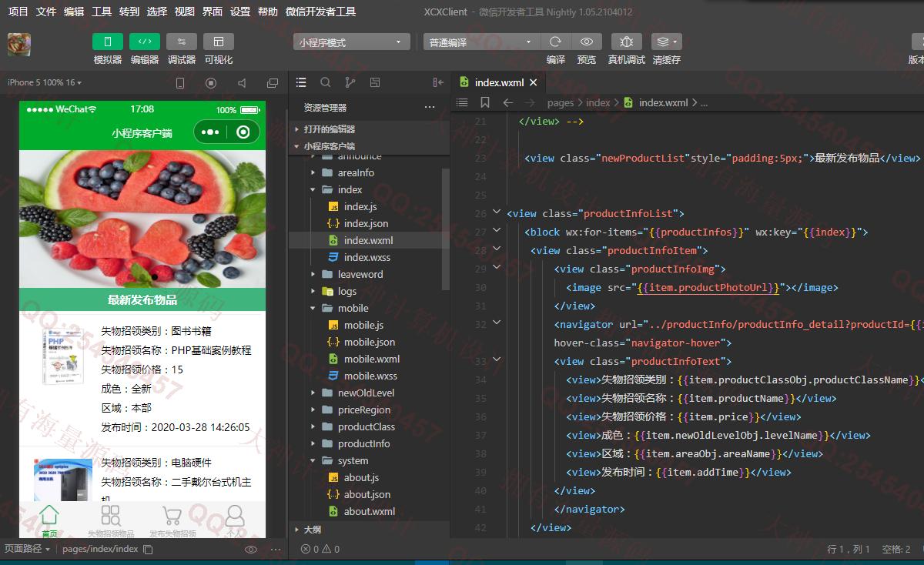Image resolution: width=924 pixels, height=565 pixels.
Task: Toggle the eye icon in simulator status bar
Action: 251,550
